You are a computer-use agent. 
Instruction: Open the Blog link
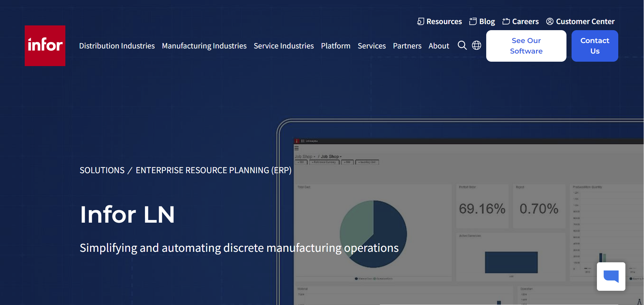[487, 21]
